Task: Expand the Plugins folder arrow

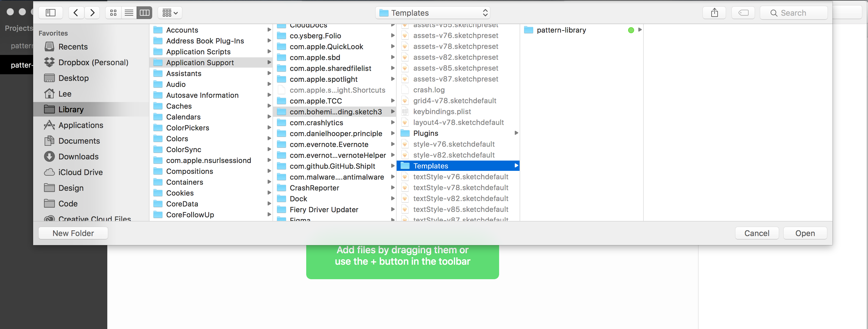Action: tap(516, 133)
